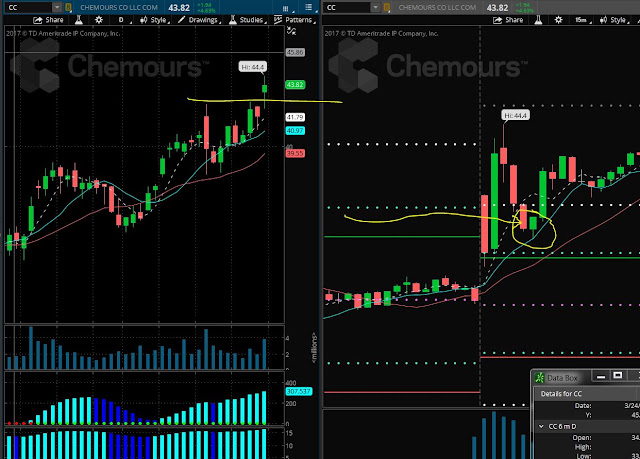Maximize the Data Box window
The height and width of the screenshot is (459, 640).
618,375
